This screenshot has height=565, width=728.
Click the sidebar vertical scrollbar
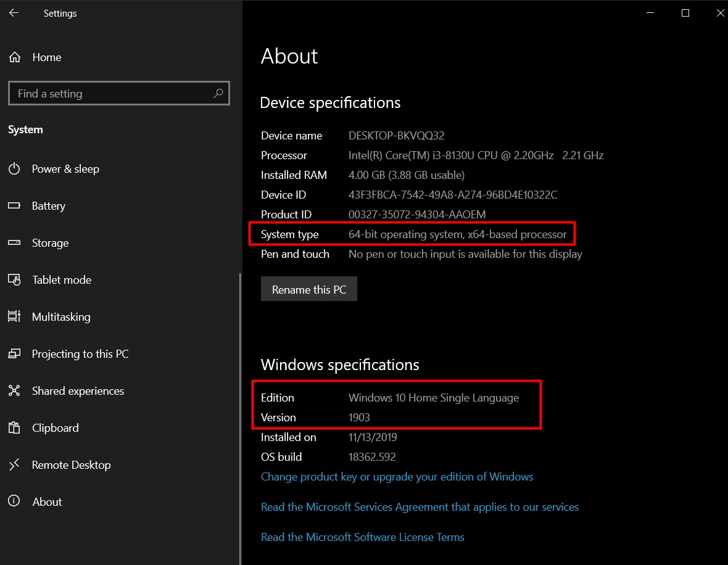(x=240, y=418)
